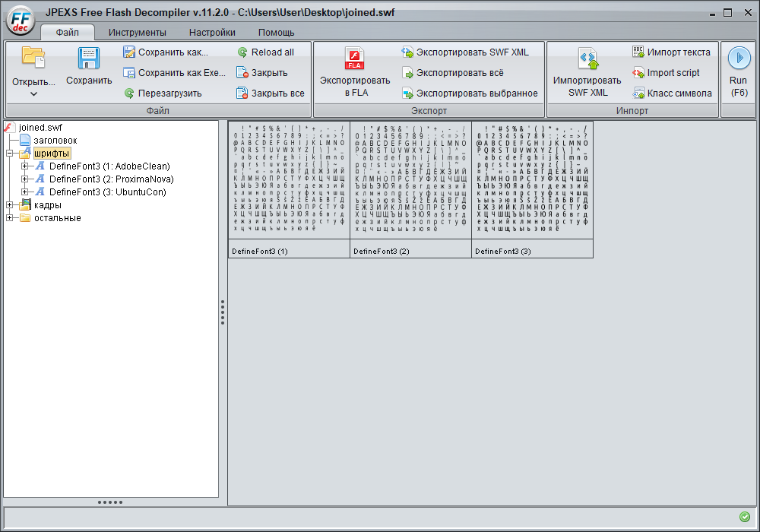Click the 'заголовок' document icon
The width and height of the screenshot is (760, 532).
point(25,141)
